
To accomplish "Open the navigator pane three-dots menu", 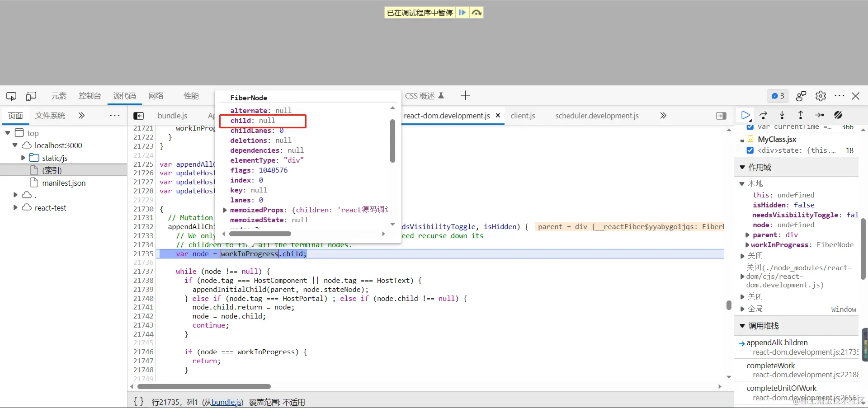I will [115, 116].
